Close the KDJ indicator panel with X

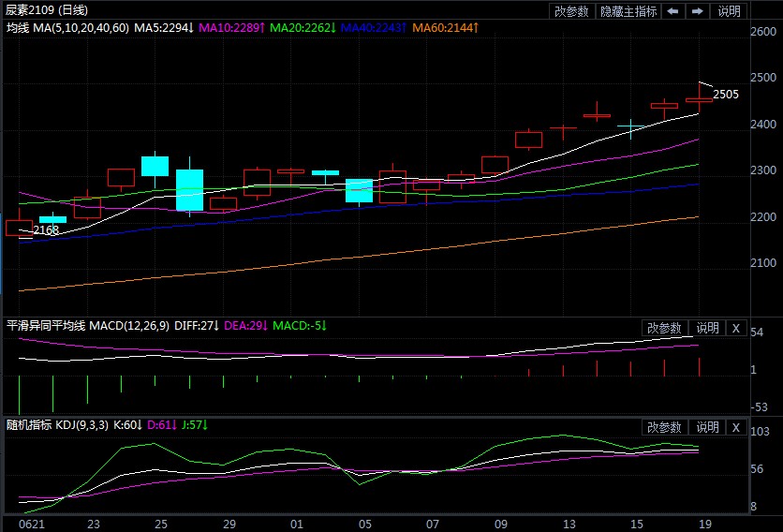[x=735, y=427]
